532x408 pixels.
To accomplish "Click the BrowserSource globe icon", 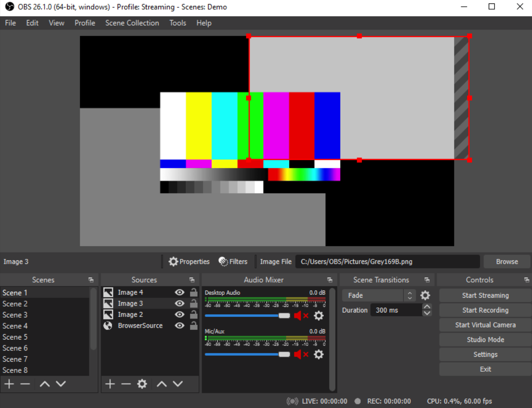I will coord(108,325).
